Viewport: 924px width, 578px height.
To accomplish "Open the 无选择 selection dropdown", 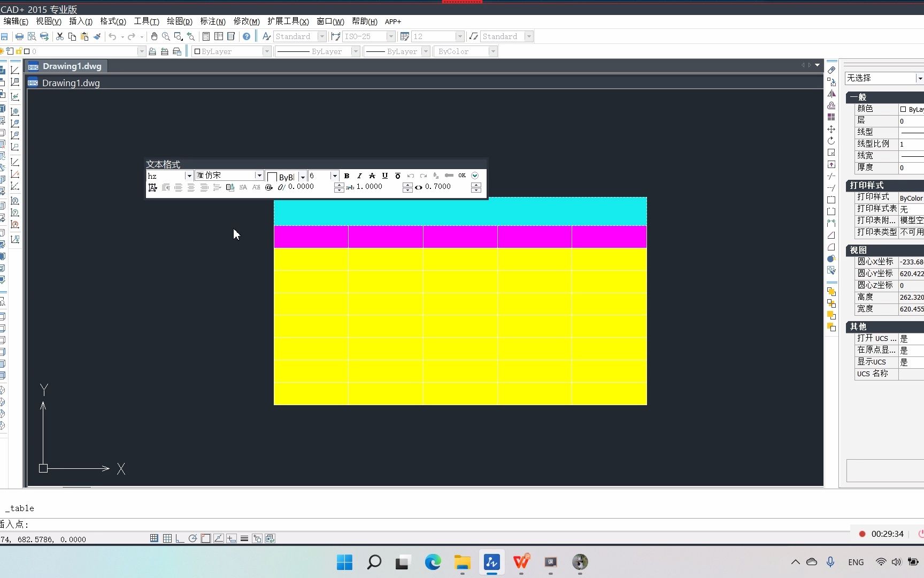I will tap(920, 78).
